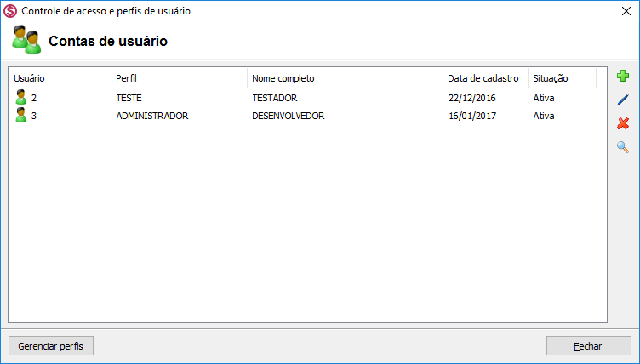This screenshot has height=364, width=640.
Task: Sort by Nome completo column header
Action: [x=283, y=78]
